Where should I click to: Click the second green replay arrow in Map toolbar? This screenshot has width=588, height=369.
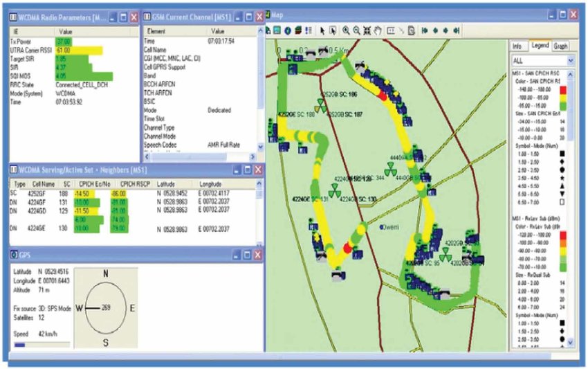click(435, 30)
